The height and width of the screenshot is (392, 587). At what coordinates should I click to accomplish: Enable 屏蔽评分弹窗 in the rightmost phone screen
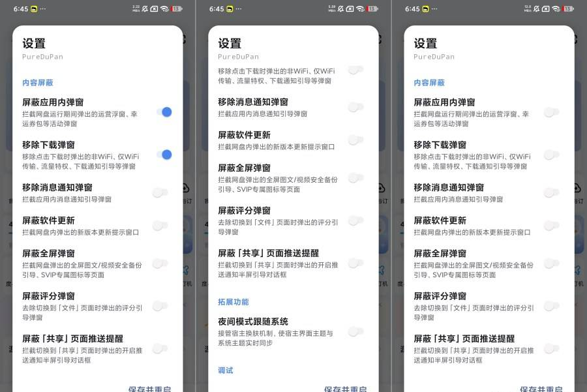tap(551, 306)
